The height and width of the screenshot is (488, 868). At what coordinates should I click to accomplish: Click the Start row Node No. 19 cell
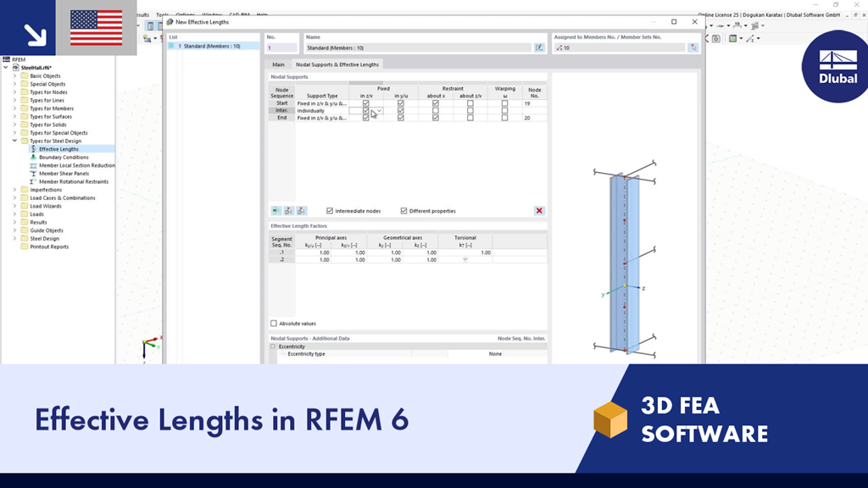tap(534, 103)
